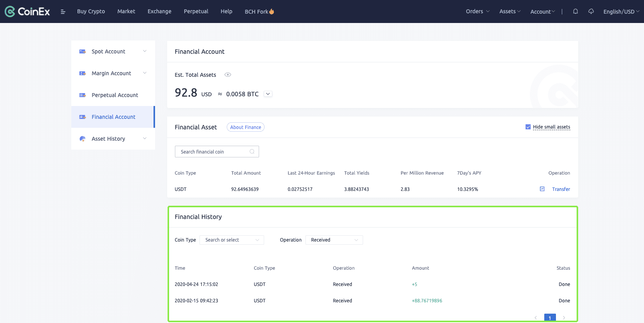Viewport: 644px width, 323px height.
Task: Select Perpetual Account in sidebar
Action: click(113, 95)
